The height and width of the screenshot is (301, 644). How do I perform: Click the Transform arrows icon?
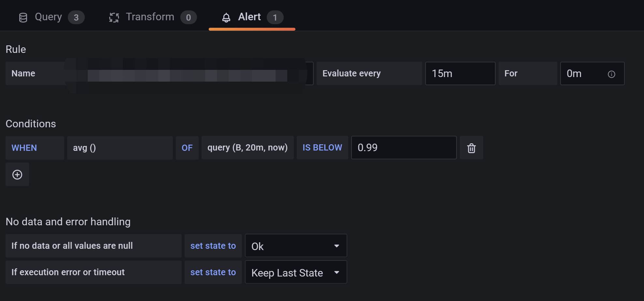113,17
